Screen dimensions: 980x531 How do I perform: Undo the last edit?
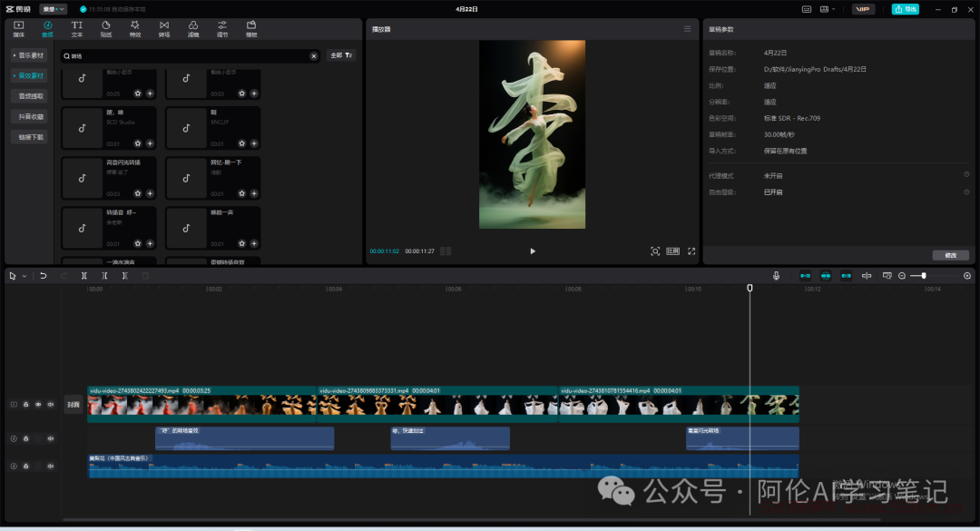(x=44, y=276)
